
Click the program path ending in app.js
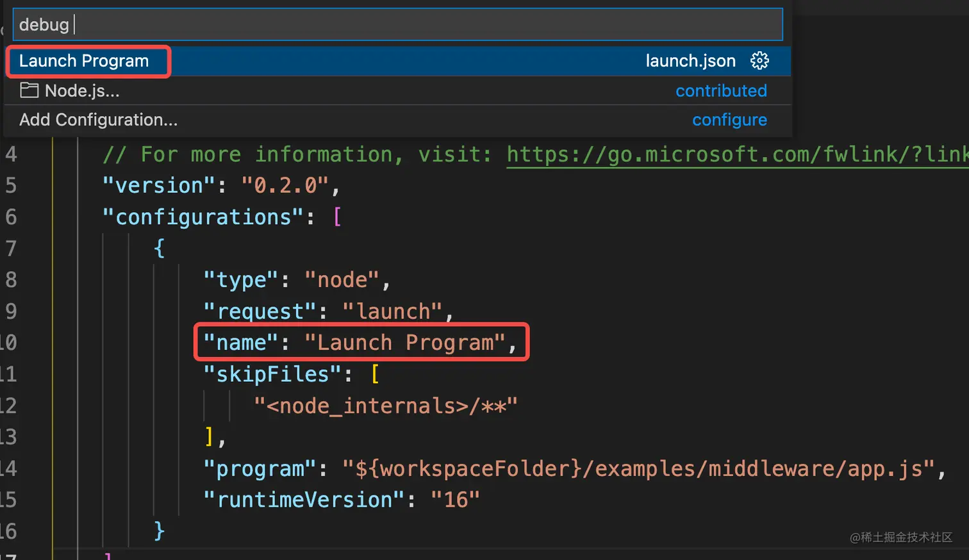(x=638, y=468)
